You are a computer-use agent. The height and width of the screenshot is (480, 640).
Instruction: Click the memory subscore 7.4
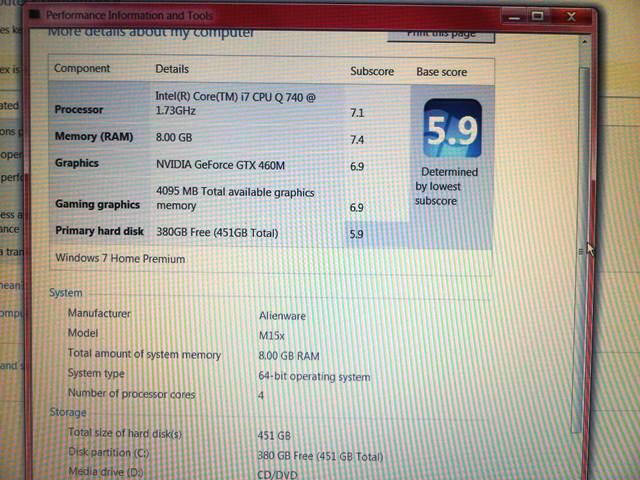pos(357,140)
